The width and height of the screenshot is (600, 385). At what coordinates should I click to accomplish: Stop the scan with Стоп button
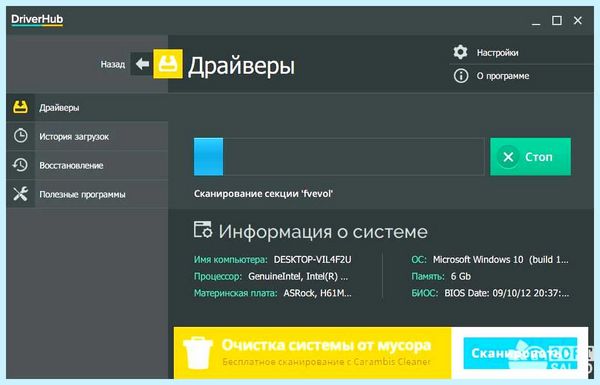(x=530, y=157)
